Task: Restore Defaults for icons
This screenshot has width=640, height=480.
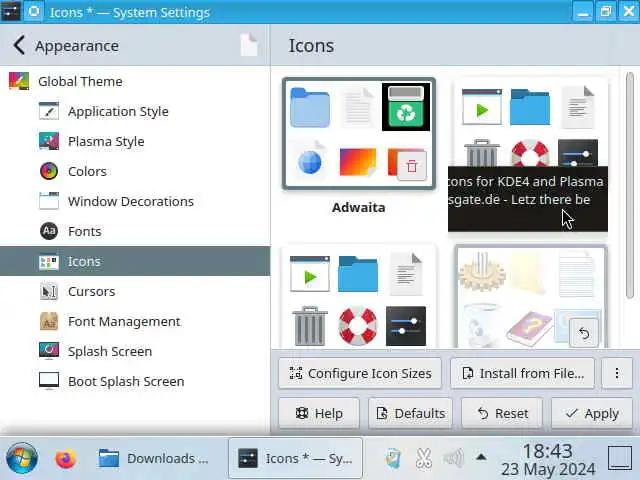Action: pyautogui.click(x=410, y=413)
